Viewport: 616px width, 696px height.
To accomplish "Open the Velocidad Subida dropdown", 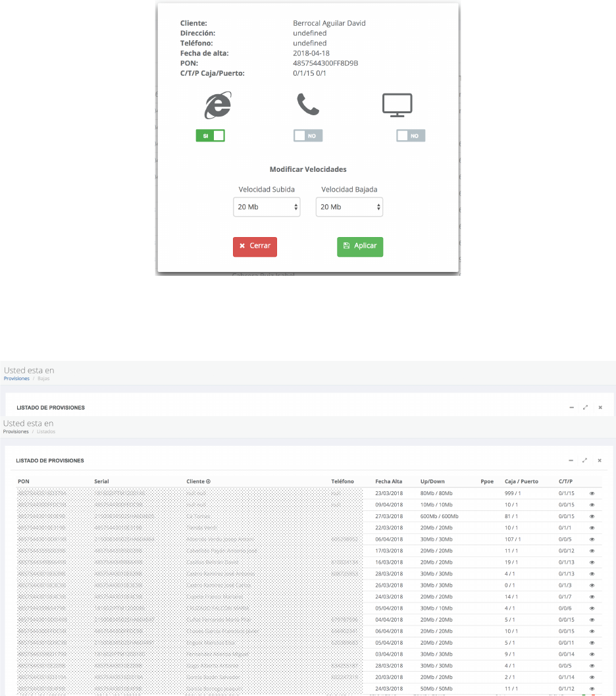I will pos(267,207).
